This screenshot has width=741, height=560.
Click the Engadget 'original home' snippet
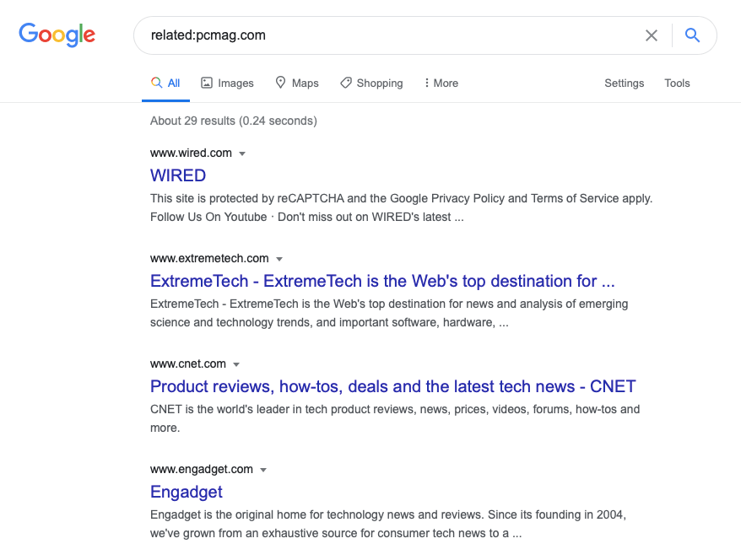pos(388,524)
